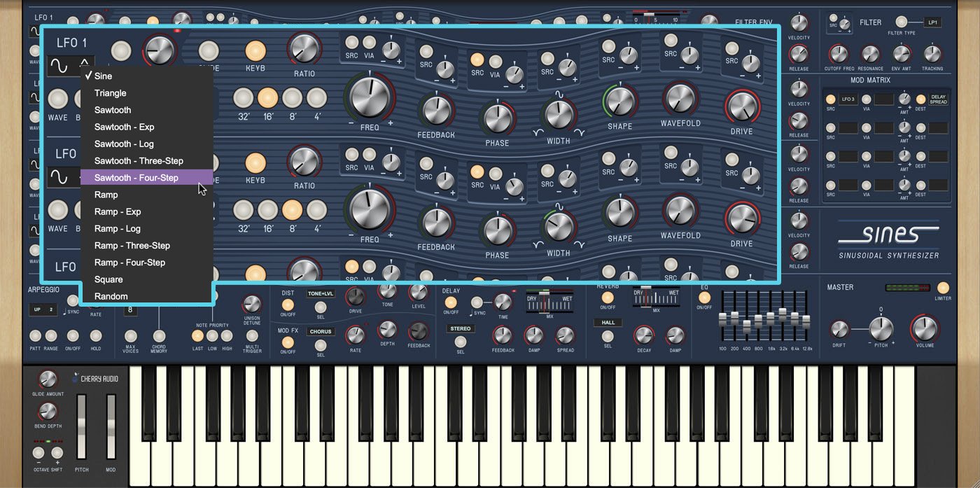The height and width of the screenshot is (488, 980).
Task: Click the 16' footage button in oscillator one
Action: pyautogui.click(x=267, y=98)
